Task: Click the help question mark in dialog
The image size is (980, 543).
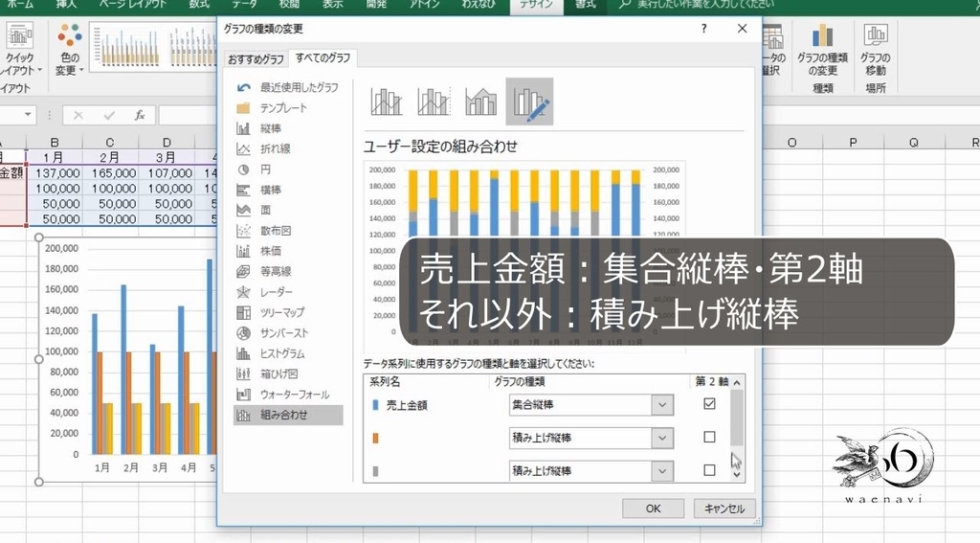Action: pos(703,29)
